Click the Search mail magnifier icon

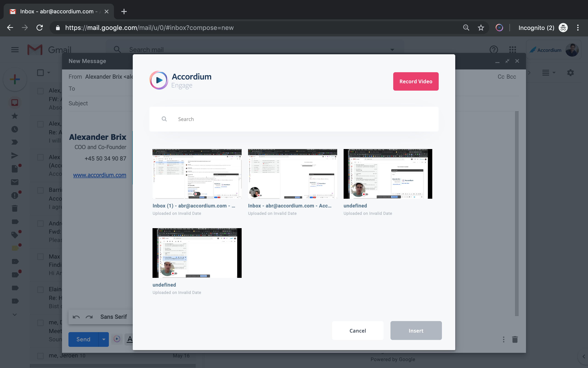pos(117,50)
